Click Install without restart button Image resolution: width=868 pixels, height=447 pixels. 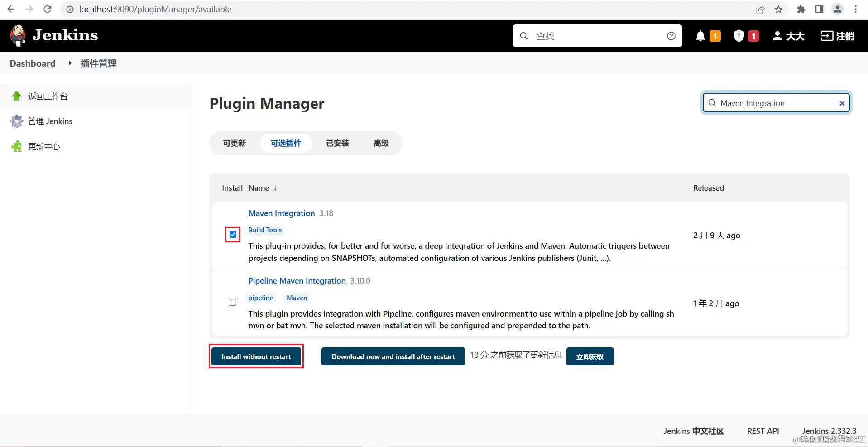tap(256, 356)
